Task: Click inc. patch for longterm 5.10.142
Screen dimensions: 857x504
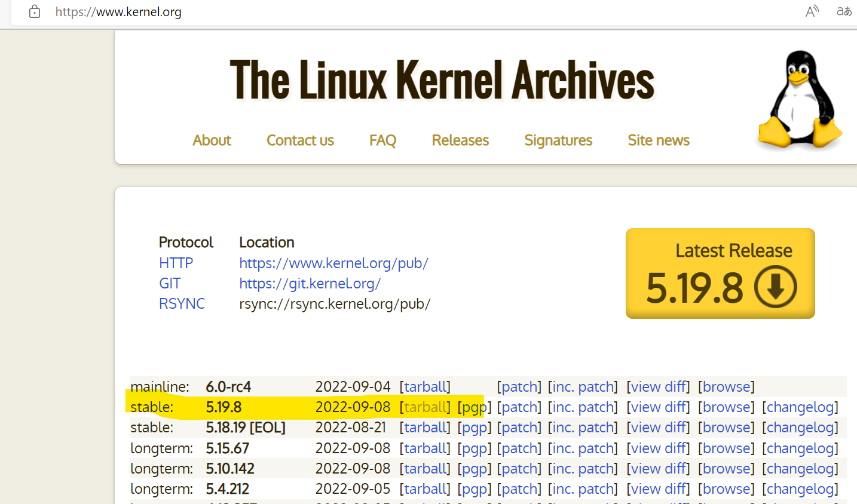Action: pos(583,469)
